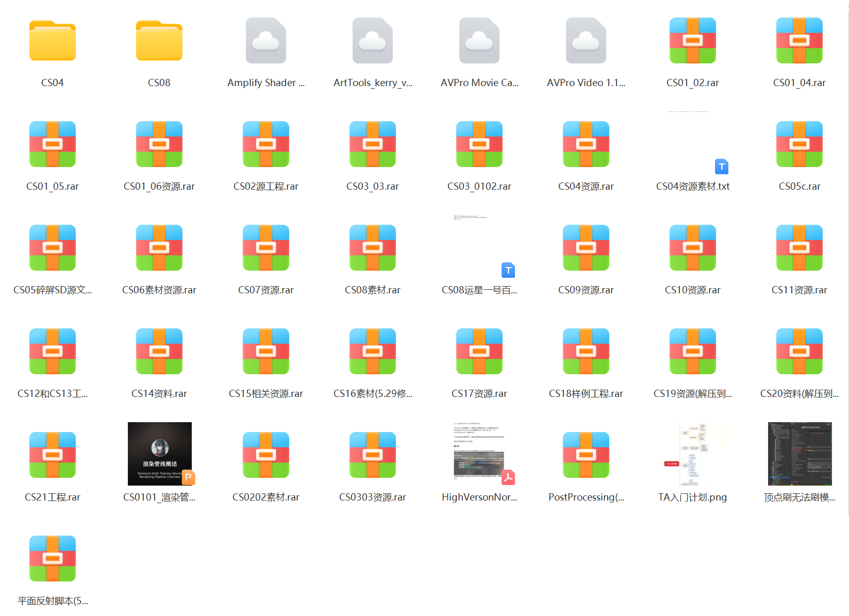Select the CS05c.rar archive icon
Image resolution: width=849 pixels, height=616 pixels.
[x=799, y=145]
